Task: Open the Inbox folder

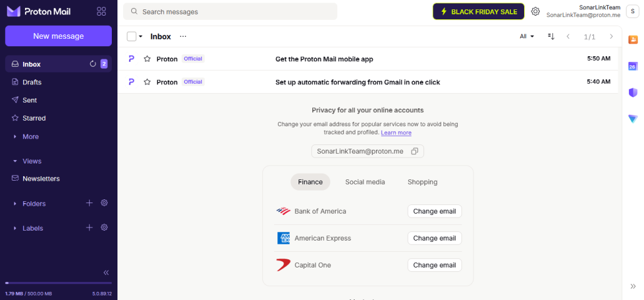Action: click(x=58, y=64)
